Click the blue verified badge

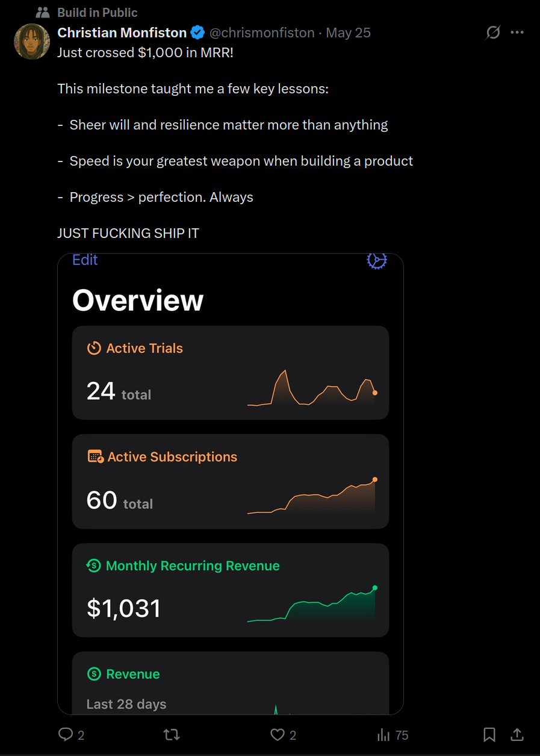click(197, 33)
